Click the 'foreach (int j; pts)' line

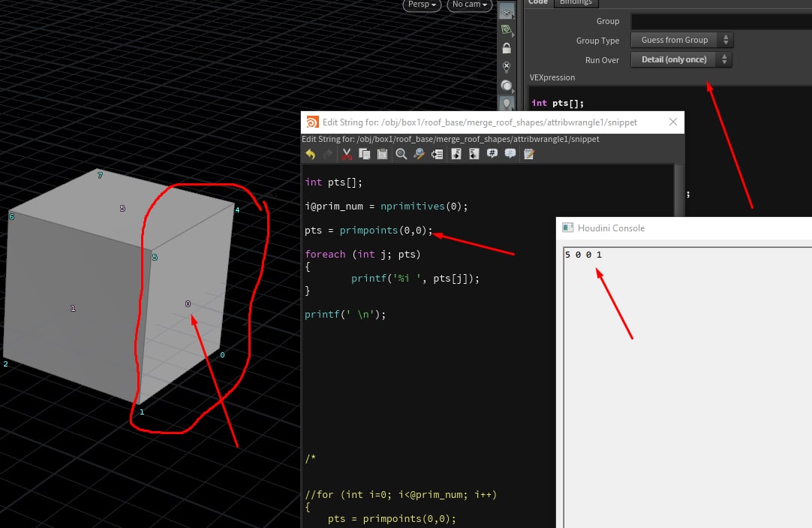click(362, 255)
